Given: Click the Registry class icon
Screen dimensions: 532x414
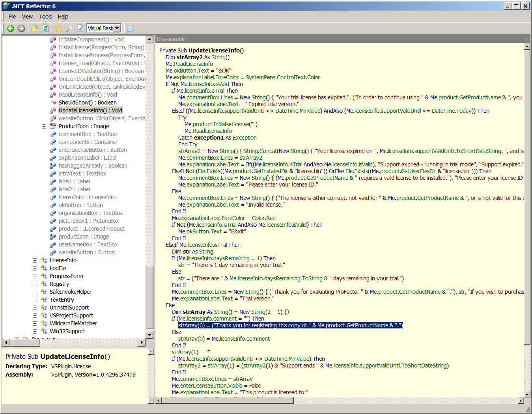Looking at the screenshot, I should coord(44,284).
